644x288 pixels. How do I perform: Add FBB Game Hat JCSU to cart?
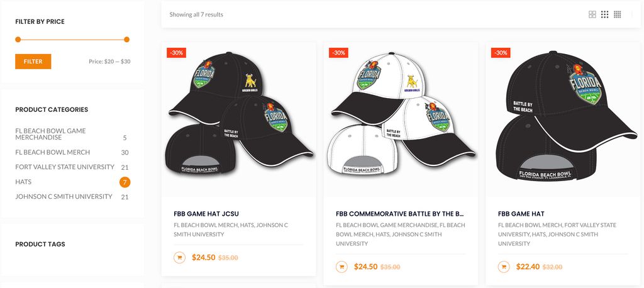tap(179, 257)
